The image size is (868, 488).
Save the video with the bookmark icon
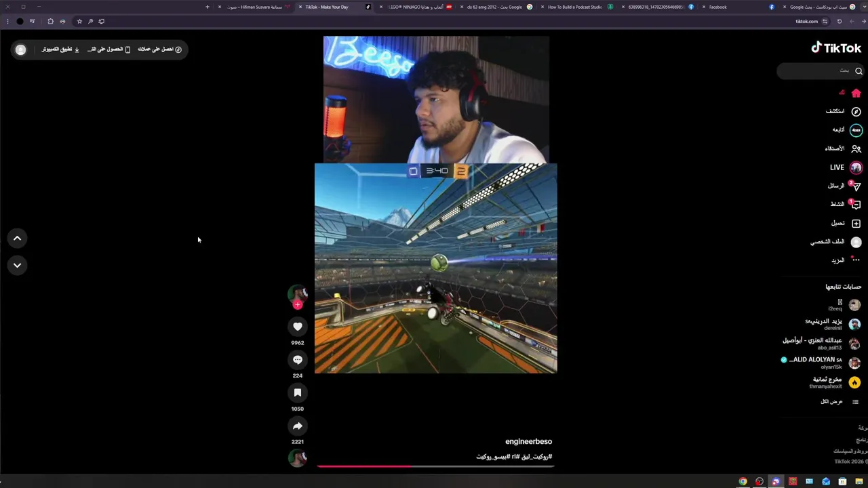tap(297, 393)
